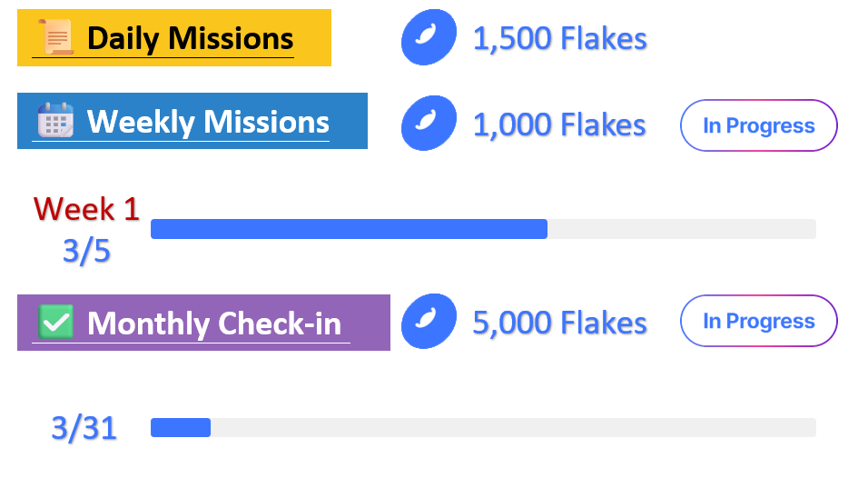Open the Monthly Check-in heading link
The width and height of the screenshot is (868, 478).
pos(214,324)
